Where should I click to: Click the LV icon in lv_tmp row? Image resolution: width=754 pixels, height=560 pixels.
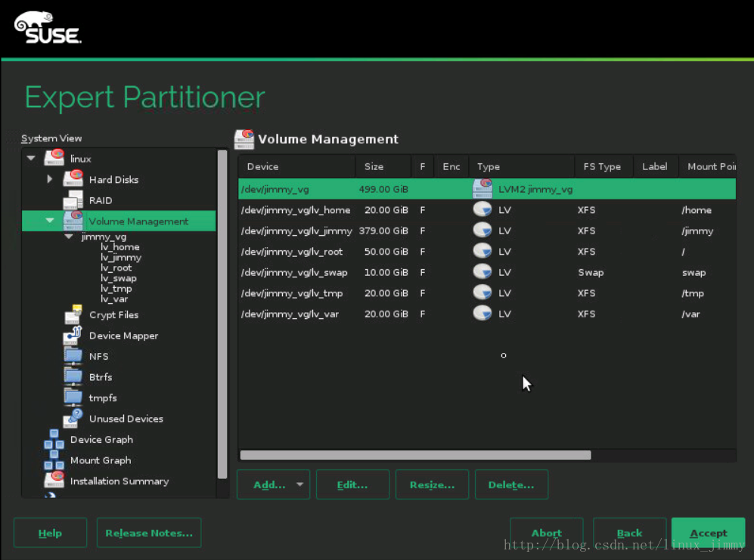(x=482, y=292)
